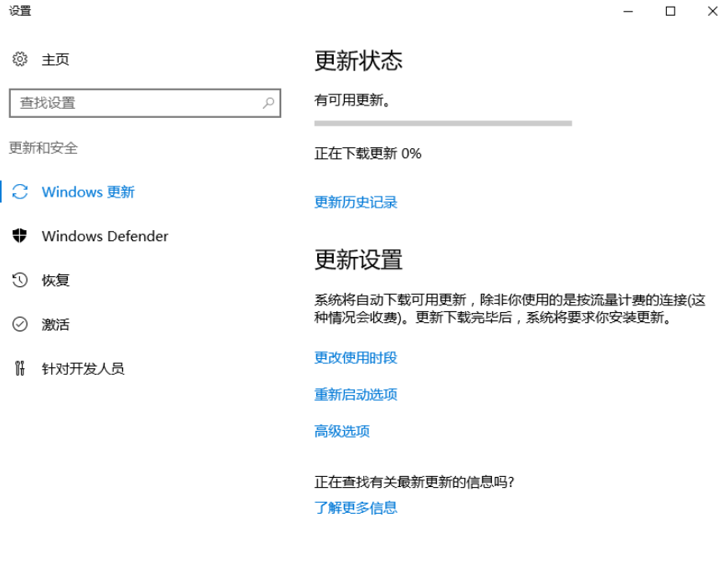Click the Windows Defender shield icon
728x574 pixels.
19,236
